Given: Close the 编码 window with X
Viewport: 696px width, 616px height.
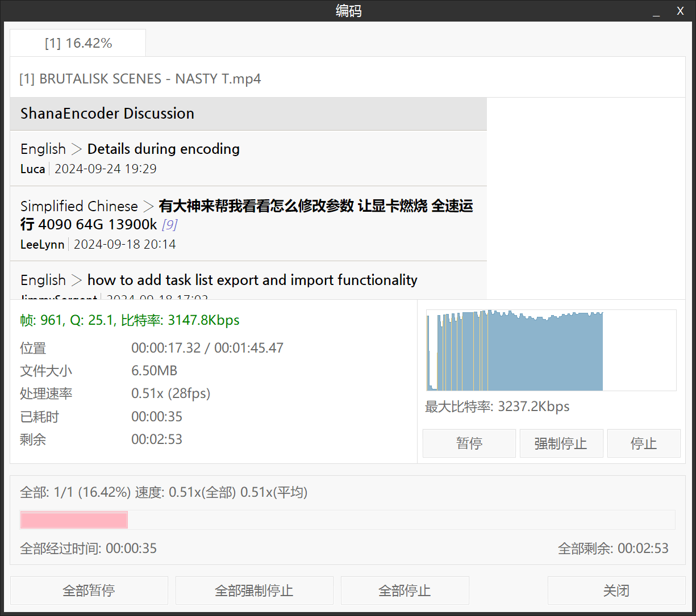Looking at the screenshot, I should (x=680, y=11).
